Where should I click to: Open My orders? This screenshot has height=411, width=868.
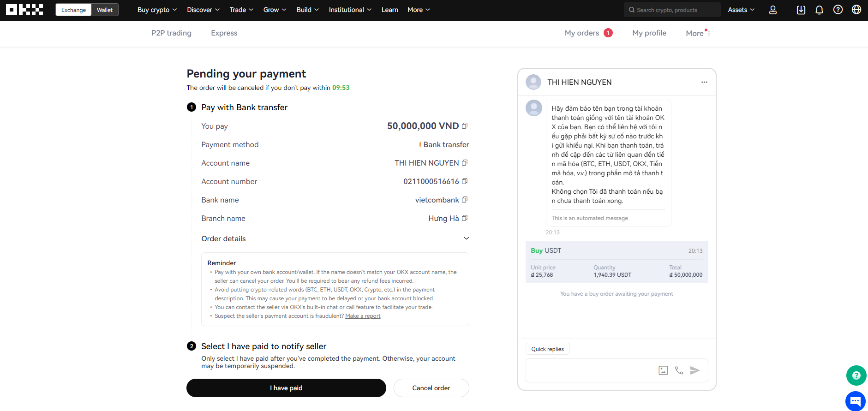[x=588, y=33]
